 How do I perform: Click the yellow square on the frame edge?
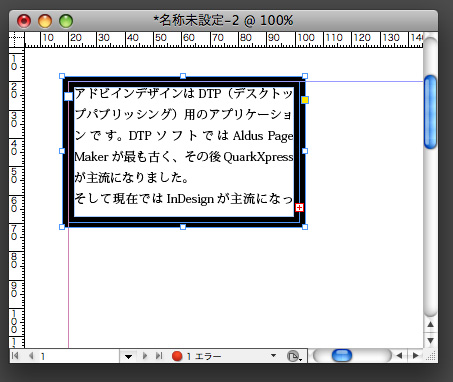[x=305, y=100]
